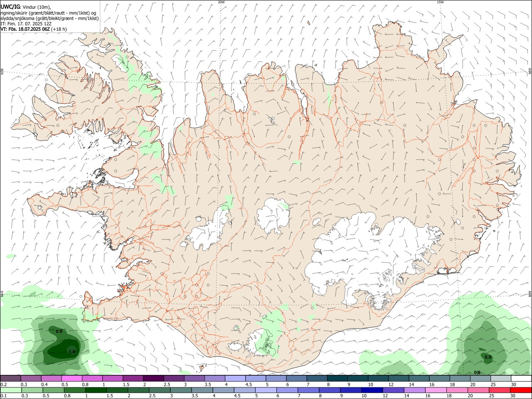This screenshot has height=399, width=532.
Task: Pick the royal blue 8 swatch in lower scale
Action: click(x=329, y=390)
